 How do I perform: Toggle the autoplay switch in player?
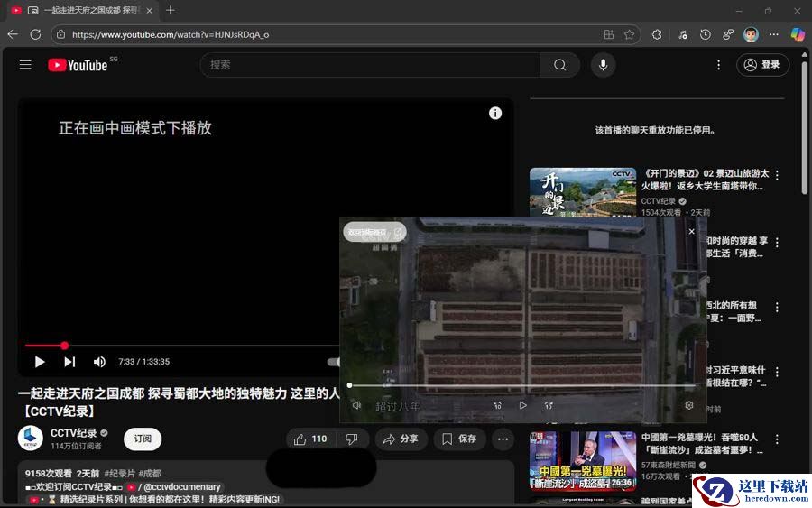(x=334, y=362)
